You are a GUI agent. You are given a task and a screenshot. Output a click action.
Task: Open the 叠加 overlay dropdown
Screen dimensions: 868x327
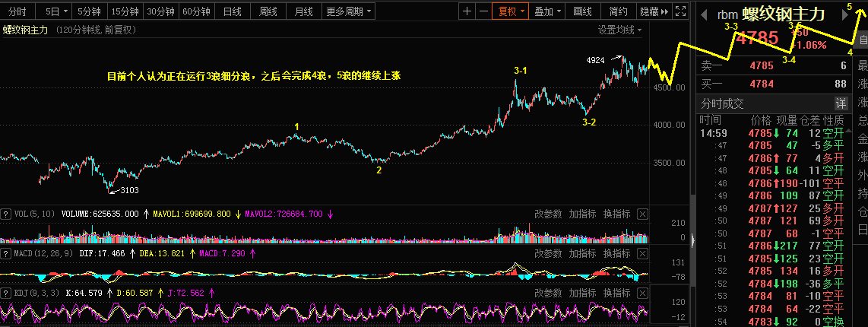(x=547, y=11)
